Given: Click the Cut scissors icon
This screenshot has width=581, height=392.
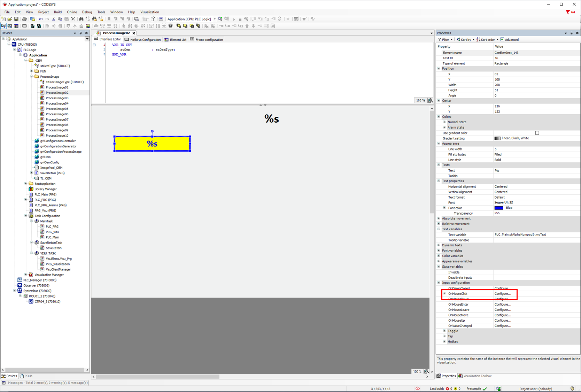Looking at the screenshot, I should [54, 19].
